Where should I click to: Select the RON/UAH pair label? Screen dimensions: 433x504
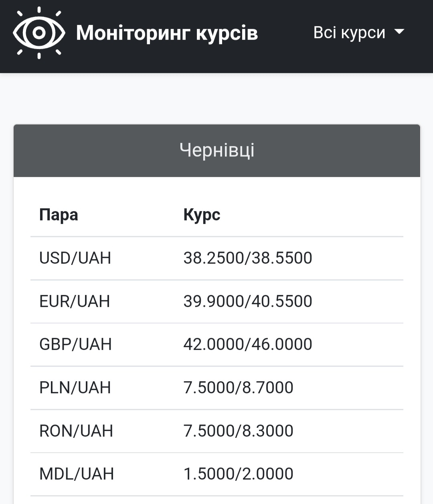(76, 431)
